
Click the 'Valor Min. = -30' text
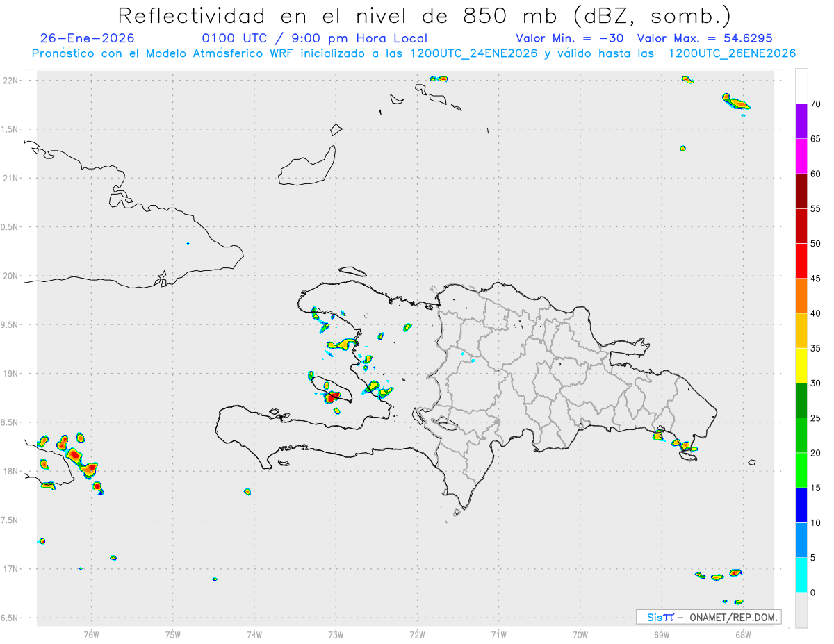569,38
